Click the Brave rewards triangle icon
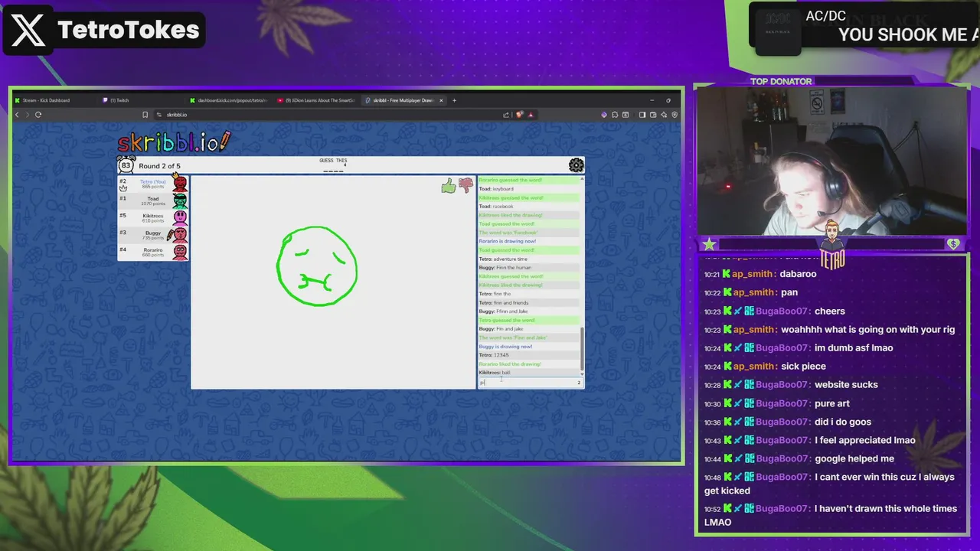Image resolution: width=980 pixels, height=551 pixels. point(531,115)
